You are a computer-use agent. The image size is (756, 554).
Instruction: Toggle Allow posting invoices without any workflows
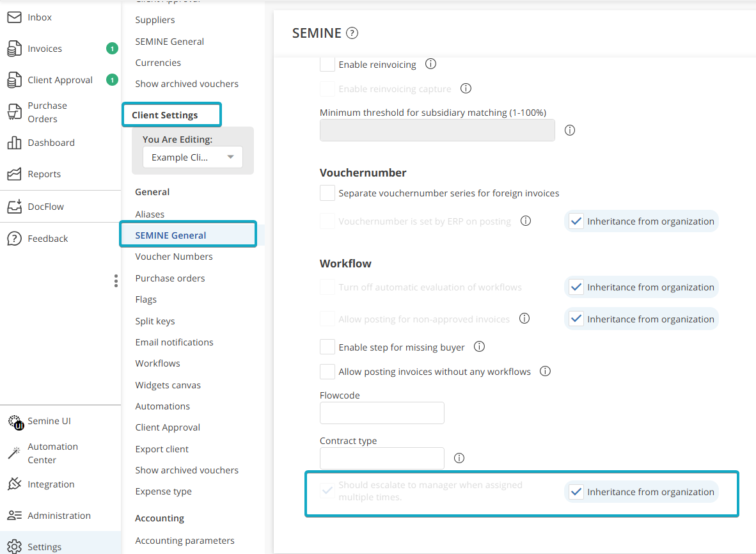click(327, 371)
